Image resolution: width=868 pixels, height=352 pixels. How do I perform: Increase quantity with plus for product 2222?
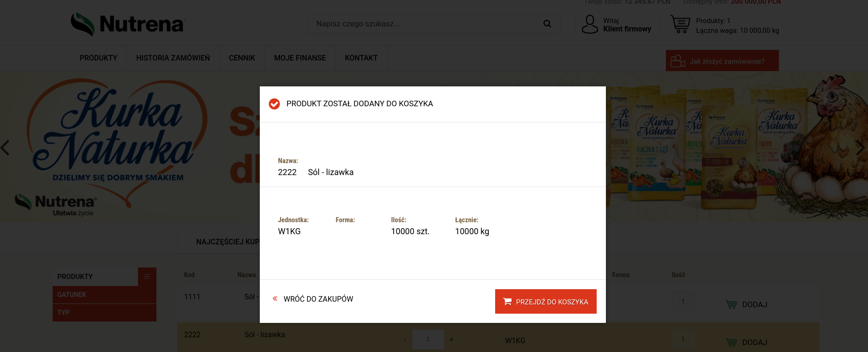click(451, 340)
